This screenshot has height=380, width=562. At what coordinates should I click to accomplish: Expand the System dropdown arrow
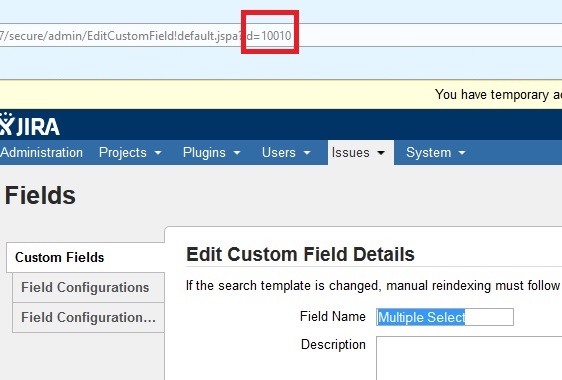click(462, 153)
